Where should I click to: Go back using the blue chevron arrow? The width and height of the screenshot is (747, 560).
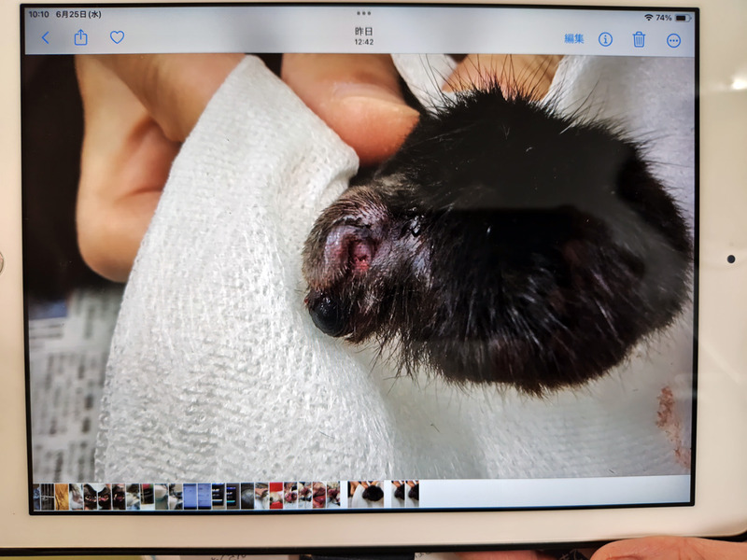[x=45, y=37]
